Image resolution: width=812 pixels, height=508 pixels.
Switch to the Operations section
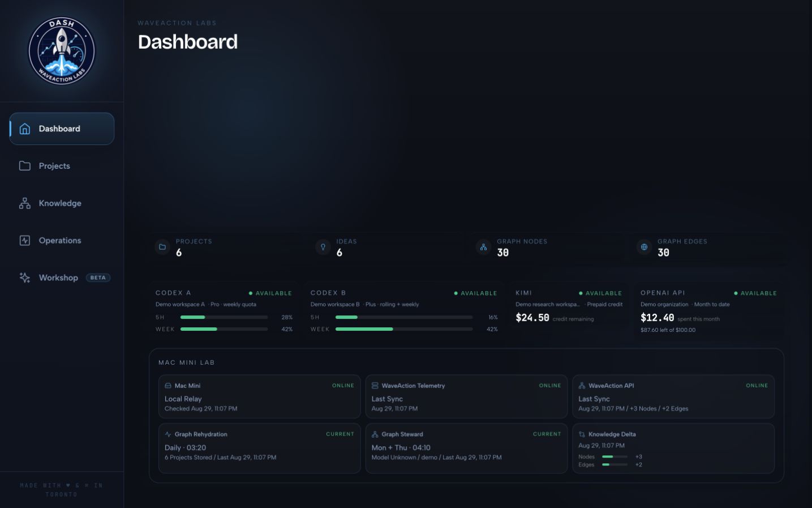click(62, 240)
